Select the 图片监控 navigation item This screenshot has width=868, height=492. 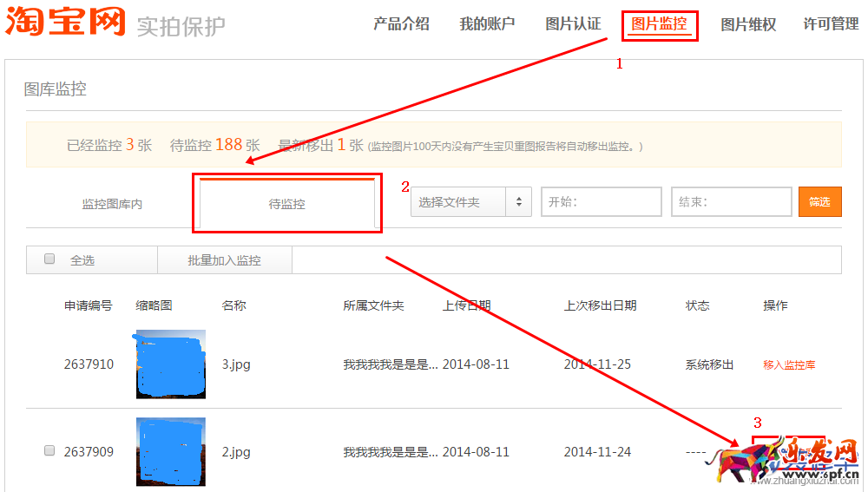click(660, 24)
